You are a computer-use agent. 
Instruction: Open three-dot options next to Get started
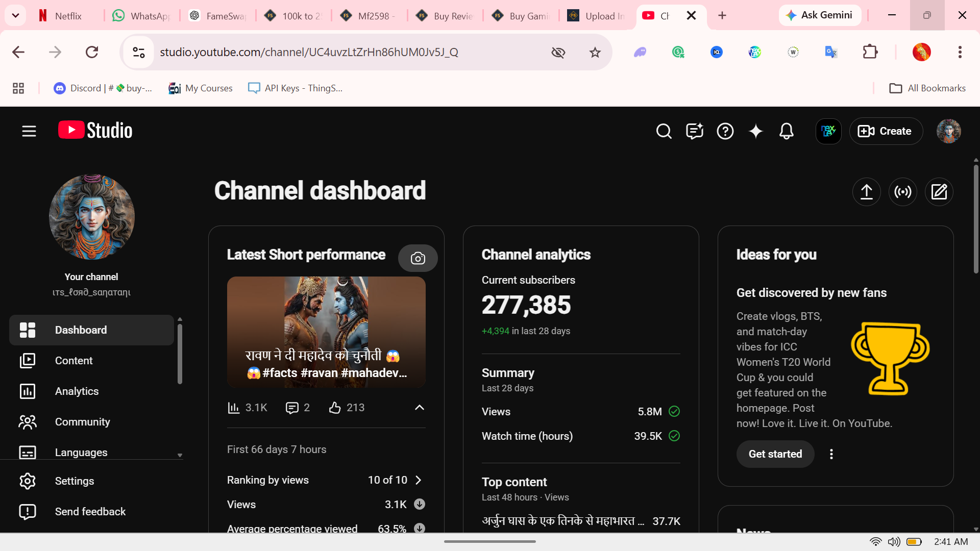click(831, 454)
